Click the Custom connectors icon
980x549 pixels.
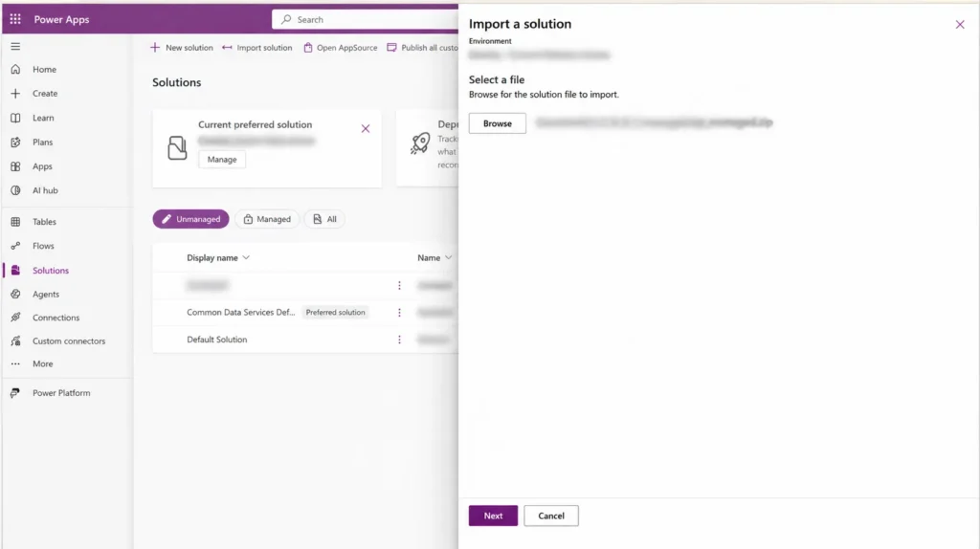click(15, 341)
